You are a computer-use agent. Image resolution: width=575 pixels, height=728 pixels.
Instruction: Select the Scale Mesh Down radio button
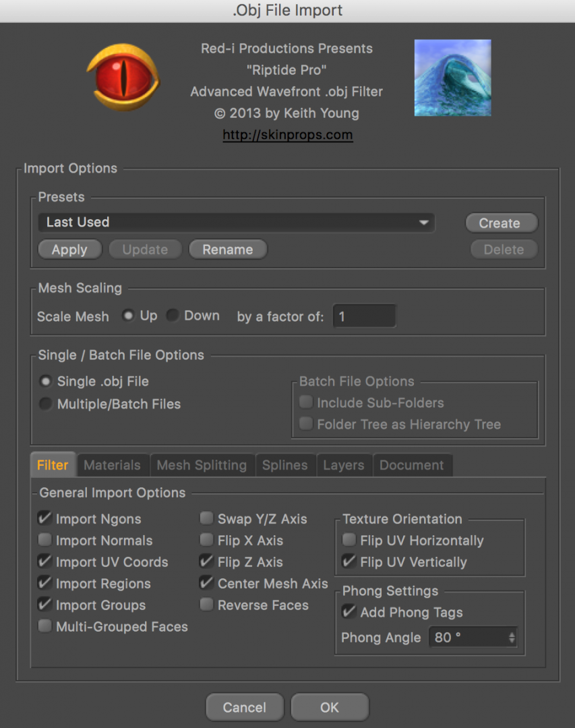[173, 315]
